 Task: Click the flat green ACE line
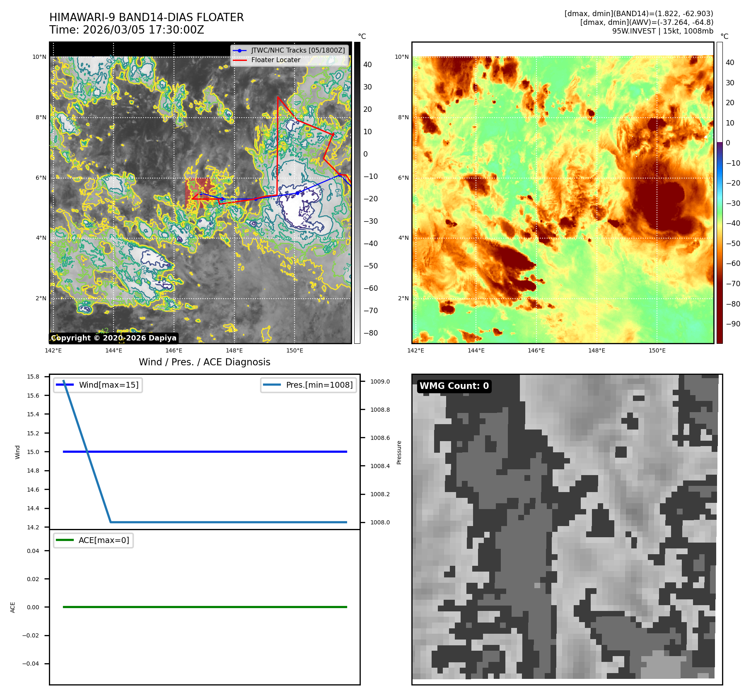205,607
